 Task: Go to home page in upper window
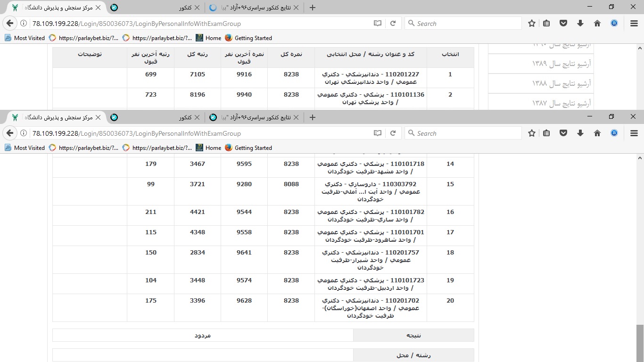[597, 23]
